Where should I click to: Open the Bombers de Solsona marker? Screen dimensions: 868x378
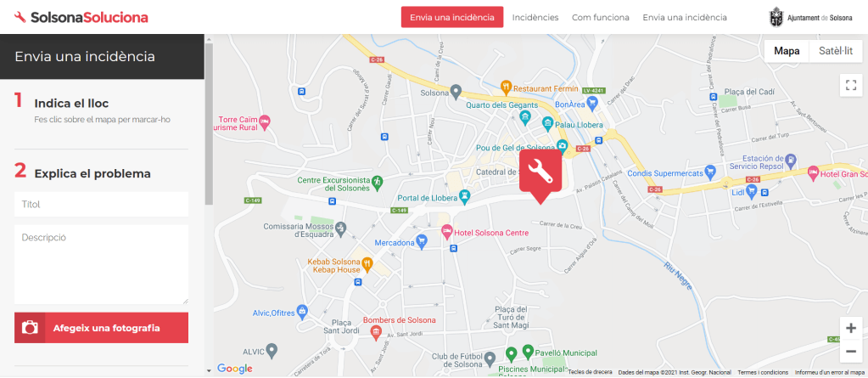point(376,331)
